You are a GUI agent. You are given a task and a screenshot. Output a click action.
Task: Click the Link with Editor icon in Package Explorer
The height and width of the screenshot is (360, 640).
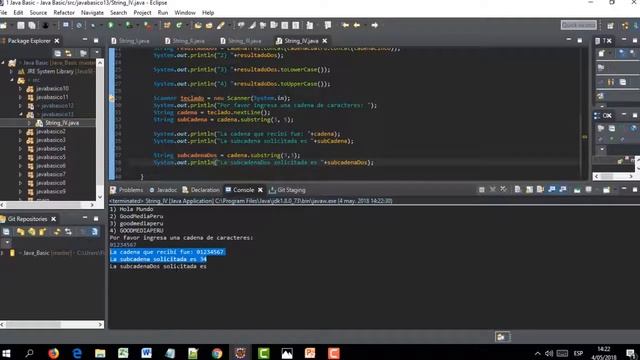coord(69,53)
